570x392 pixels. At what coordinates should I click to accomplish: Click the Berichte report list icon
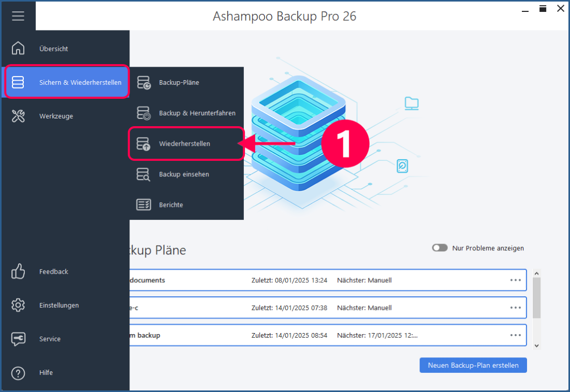coord(143,205)
